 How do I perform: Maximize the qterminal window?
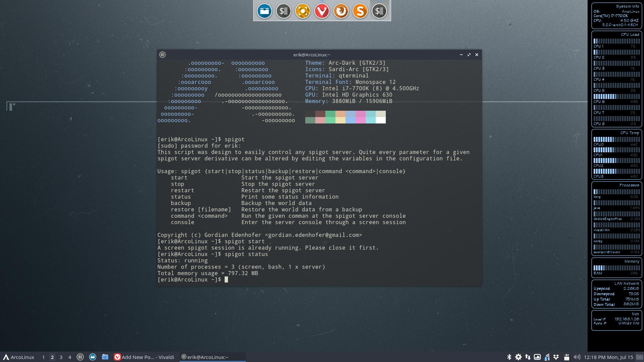tap(469, 55)
